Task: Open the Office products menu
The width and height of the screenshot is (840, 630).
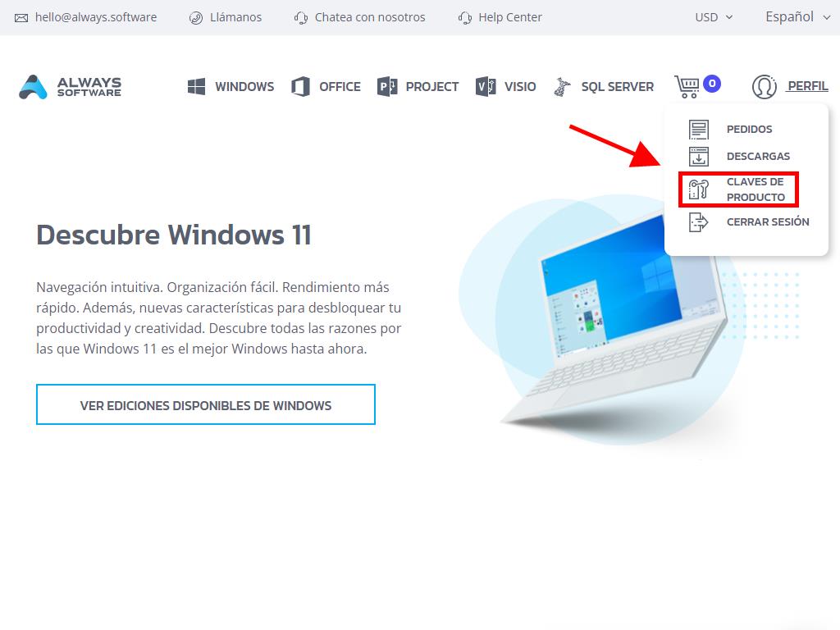Action: pyautogui.click(x=326, y=87)
